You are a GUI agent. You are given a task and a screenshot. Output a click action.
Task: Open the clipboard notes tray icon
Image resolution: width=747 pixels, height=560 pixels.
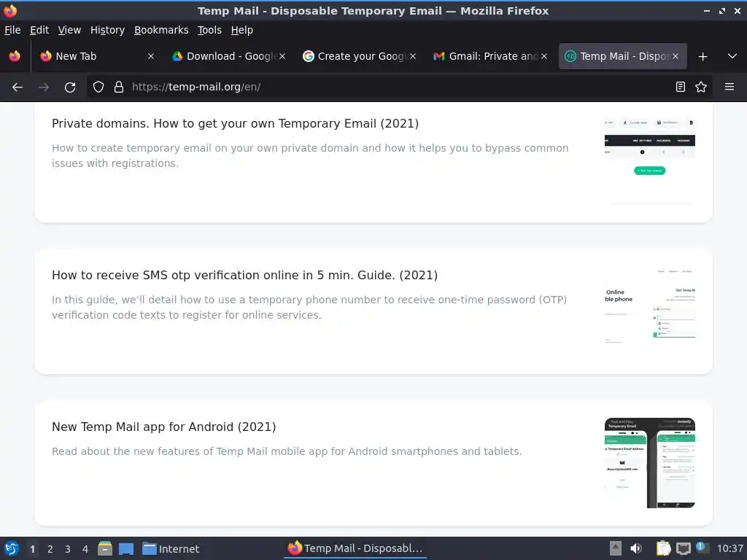point(663,548)
